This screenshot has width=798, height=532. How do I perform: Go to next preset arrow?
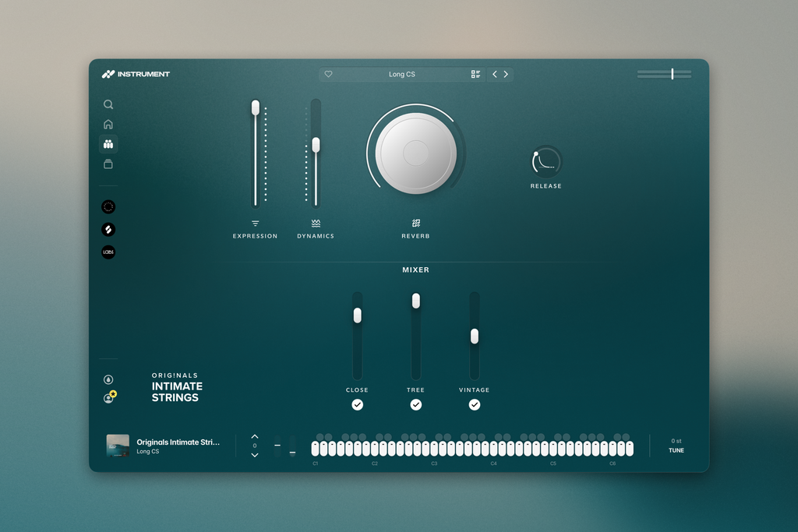(506, 74)
